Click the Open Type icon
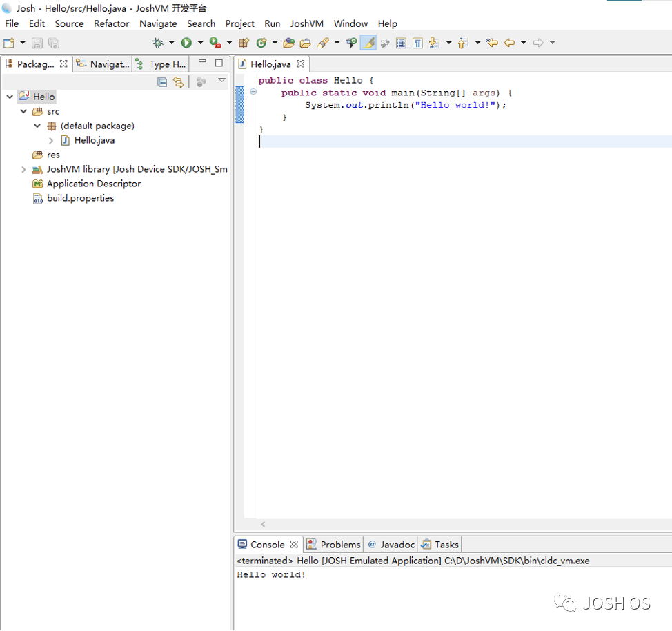The height and width of the screenshot is (631, 672). [289, 43]
